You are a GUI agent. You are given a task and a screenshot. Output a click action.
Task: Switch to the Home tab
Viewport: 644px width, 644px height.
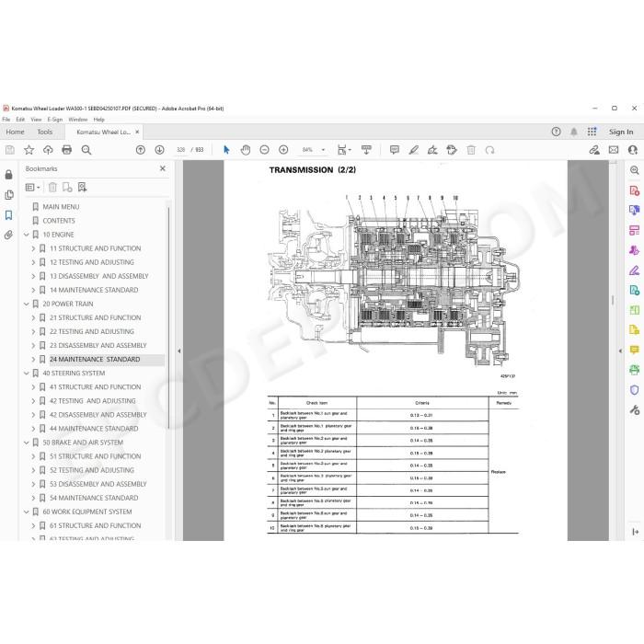pos(16,132)
